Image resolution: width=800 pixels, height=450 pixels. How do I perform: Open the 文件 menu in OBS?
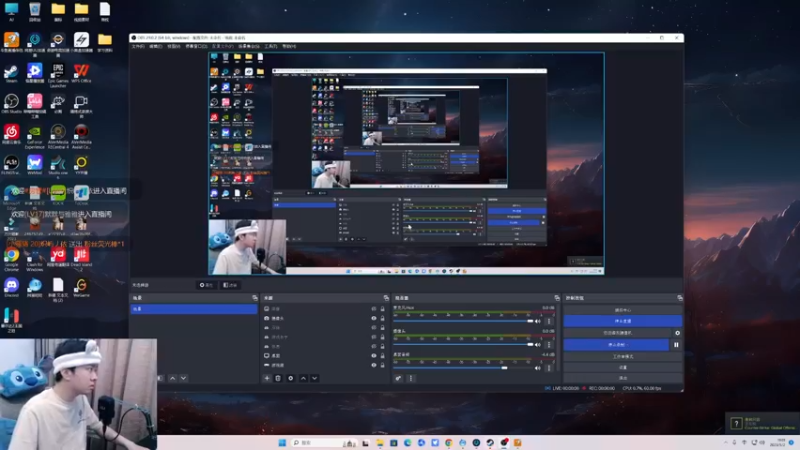[x=138, y=46]
